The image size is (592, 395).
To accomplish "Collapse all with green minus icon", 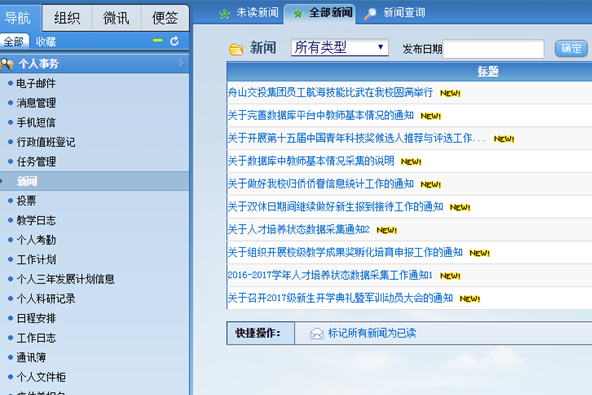I will pos(158,40).
